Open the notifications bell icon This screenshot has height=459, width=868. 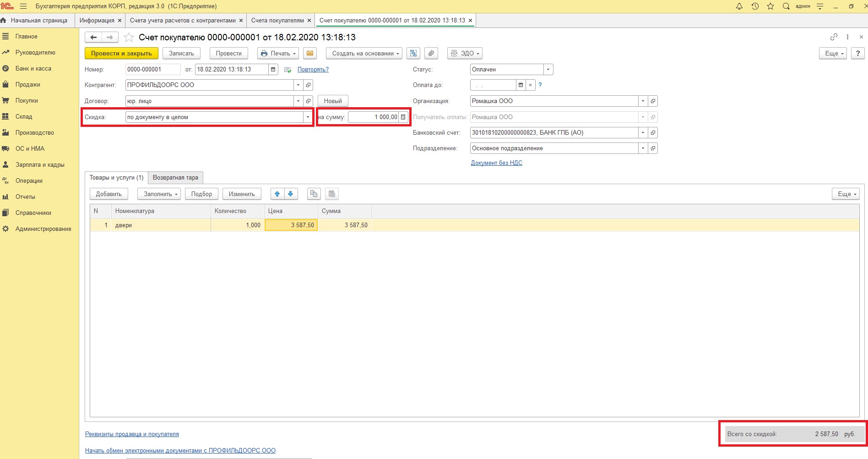click(739, 6)
